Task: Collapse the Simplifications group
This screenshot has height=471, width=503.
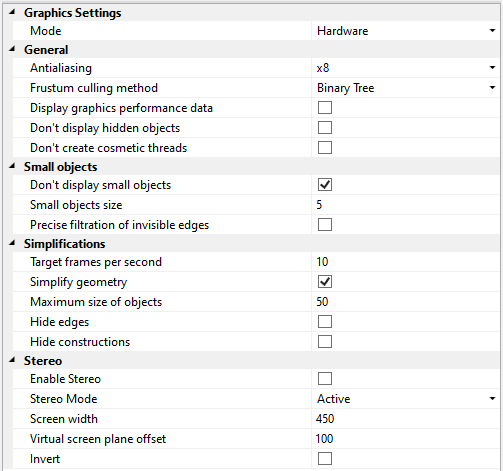Action: pyautogui.click(x=12, y=243)
